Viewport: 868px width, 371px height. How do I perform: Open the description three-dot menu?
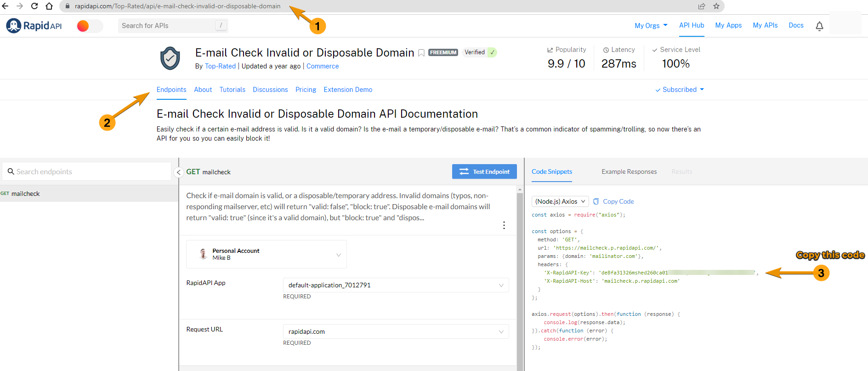[504, 225]
